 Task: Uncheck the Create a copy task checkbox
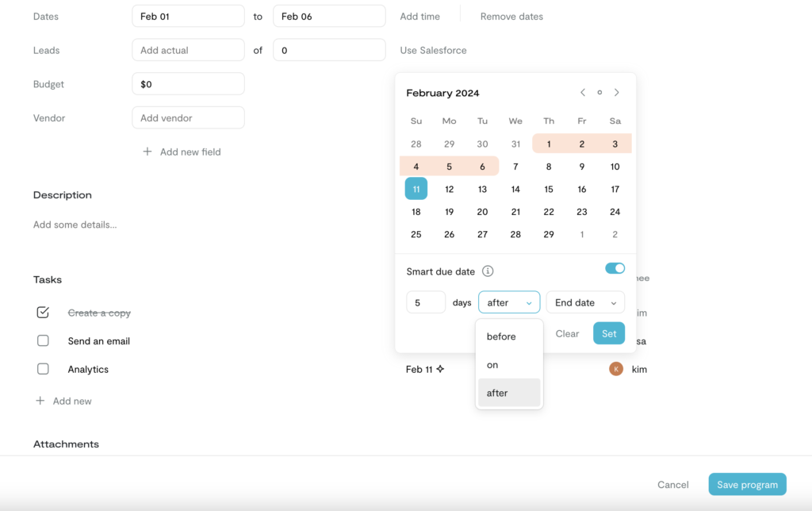pyautogui.click(x=43, y=313)
